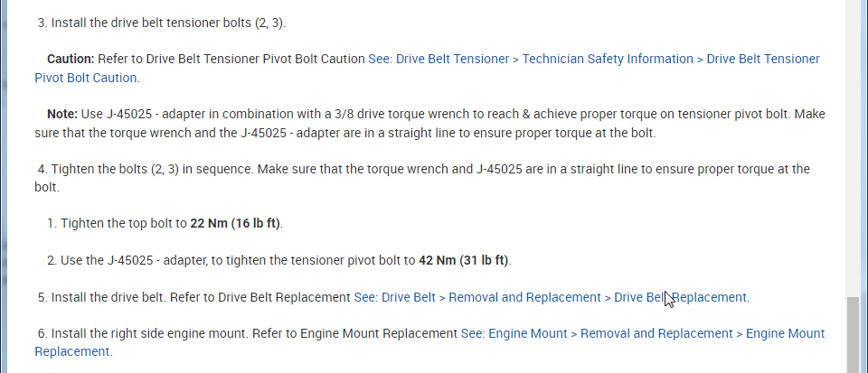This screenshot has height=373, width=868.
Task: Click 'Removal and Replacement' link in drive belt step
Action: point(524,297)
